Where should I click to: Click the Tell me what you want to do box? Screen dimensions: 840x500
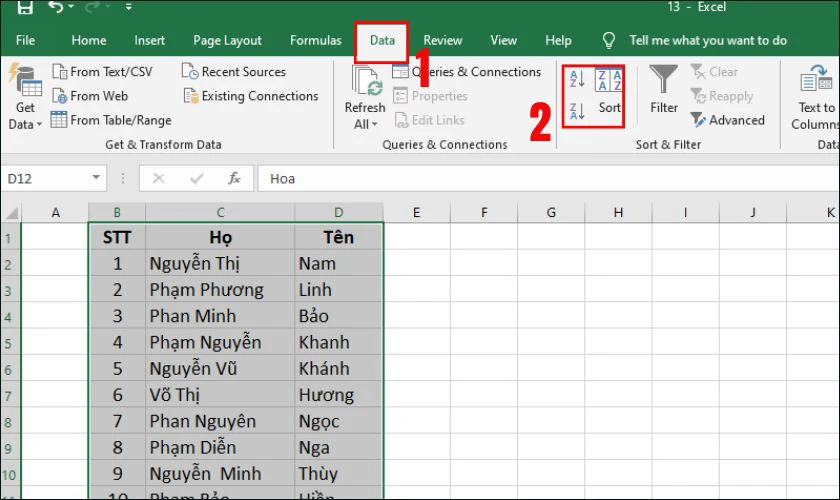pyautogui.click(x=708, y=40)
